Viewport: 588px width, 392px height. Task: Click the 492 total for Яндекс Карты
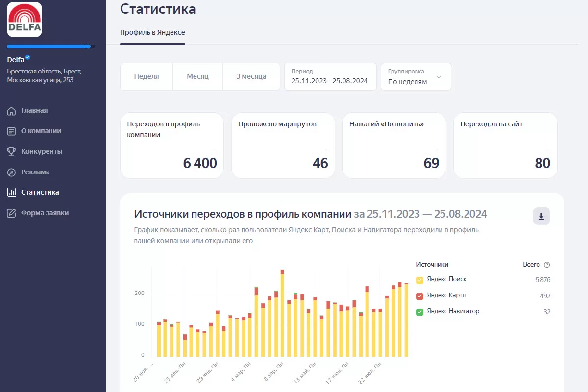[x=545, y=296]
